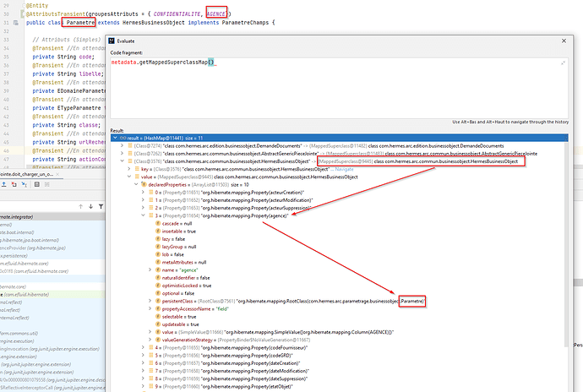Click the Step Out blue arrow icon
This screenshot has height=392, width=583.
point(3,184)
